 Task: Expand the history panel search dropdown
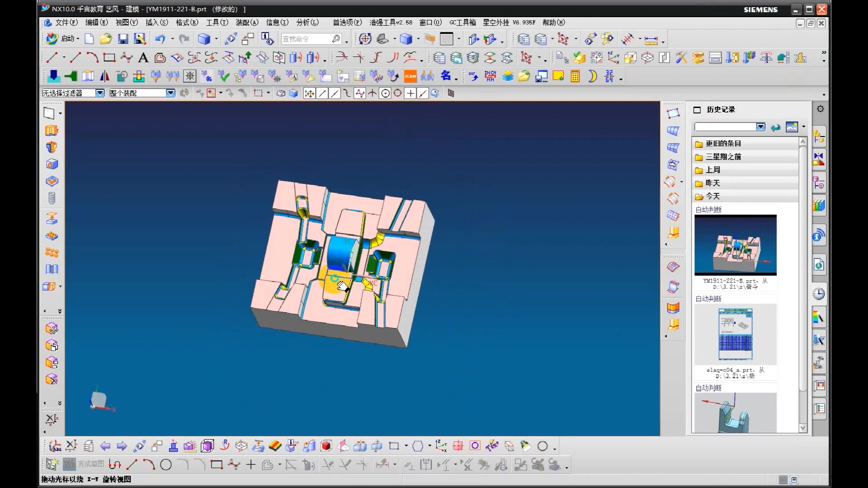(760, 127)
